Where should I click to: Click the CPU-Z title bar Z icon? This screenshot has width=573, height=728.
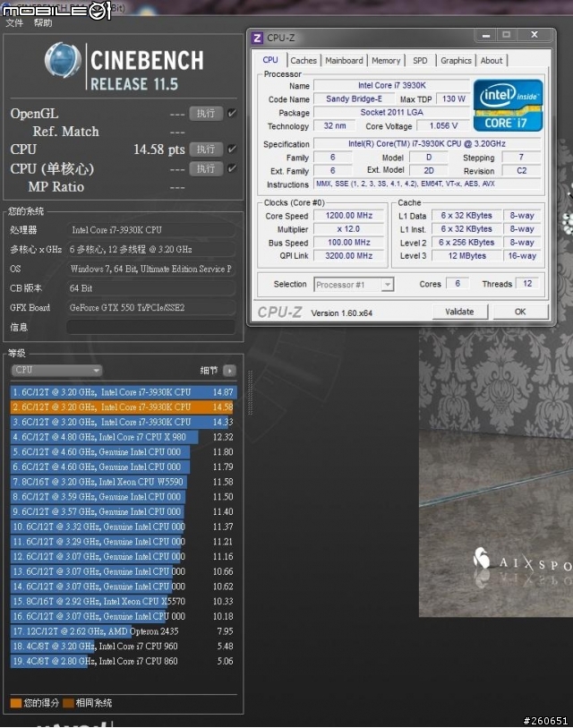[257, 38]
